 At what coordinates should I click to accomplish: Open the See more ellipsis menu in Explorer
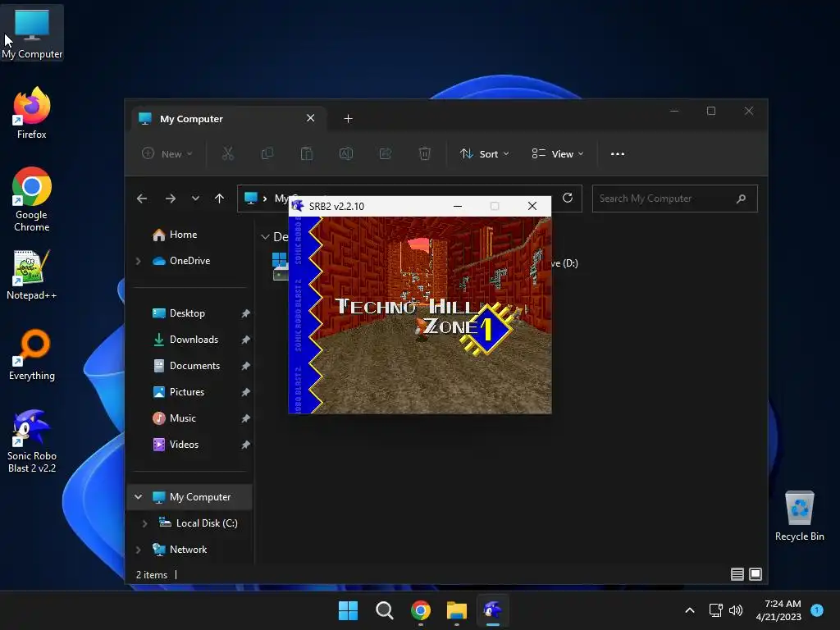(x=617, y=153)
